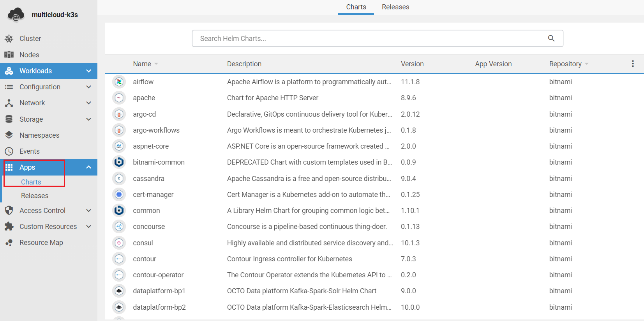Click the cert-manager chart logo

pos(119,194)
